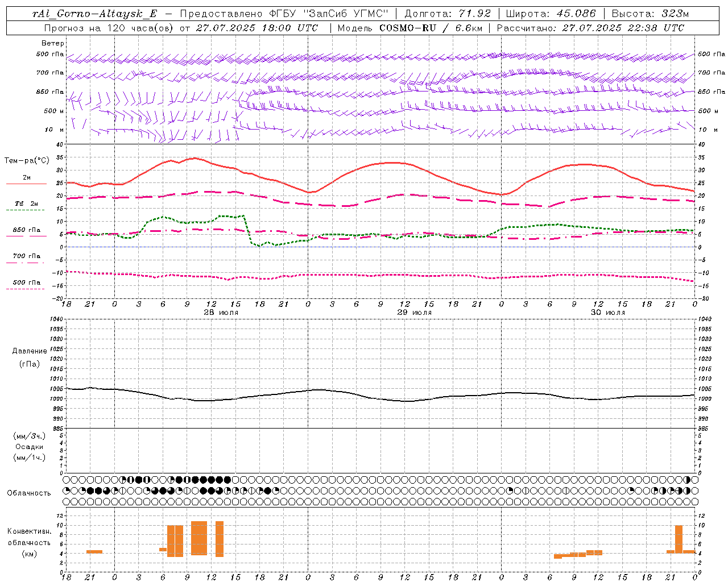728x582 pixels.
Task: Click the '(мм/1ч.)' precipitation unit label
Action: pos(30,458)
